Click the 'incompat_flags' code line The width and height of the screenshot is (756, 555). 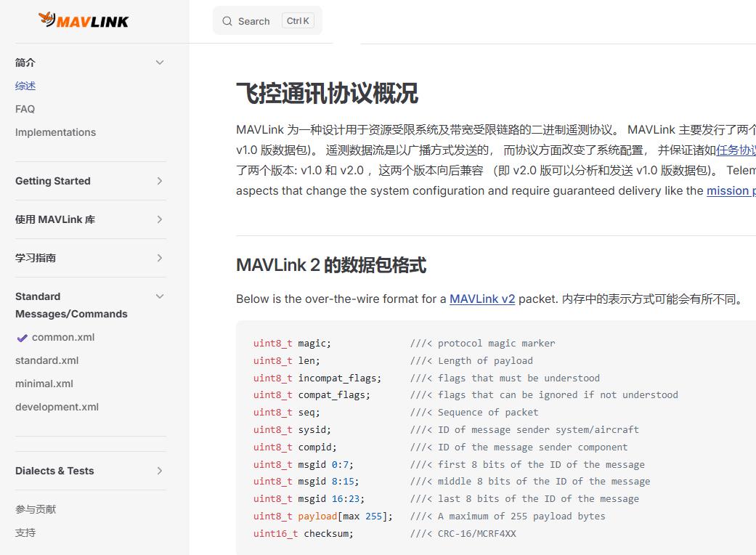point(317,378)
